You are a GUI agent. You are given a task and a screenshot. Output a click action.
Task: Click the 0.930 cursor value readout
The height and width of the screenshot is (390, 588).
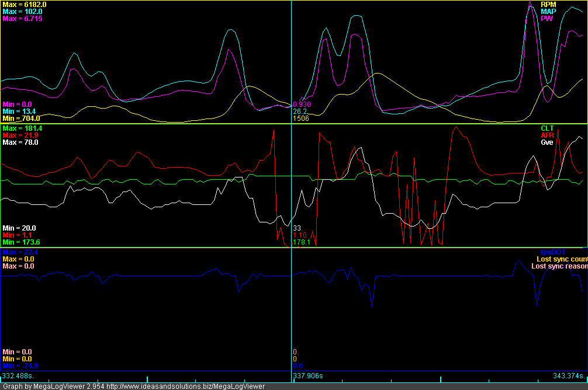(x=302, y=102)
